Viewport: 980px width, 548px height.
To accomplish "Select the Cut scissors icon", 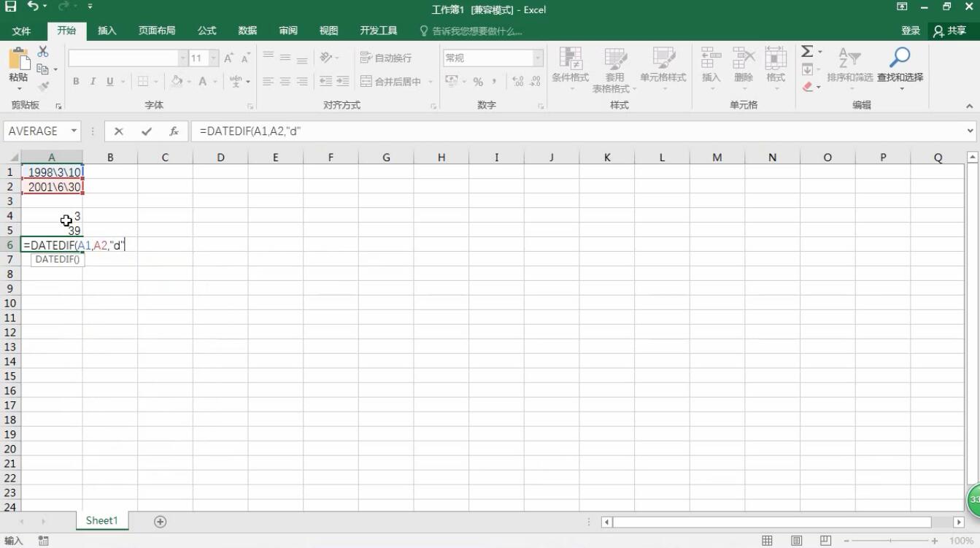I will pyautogui.click(x=43, y=52).
